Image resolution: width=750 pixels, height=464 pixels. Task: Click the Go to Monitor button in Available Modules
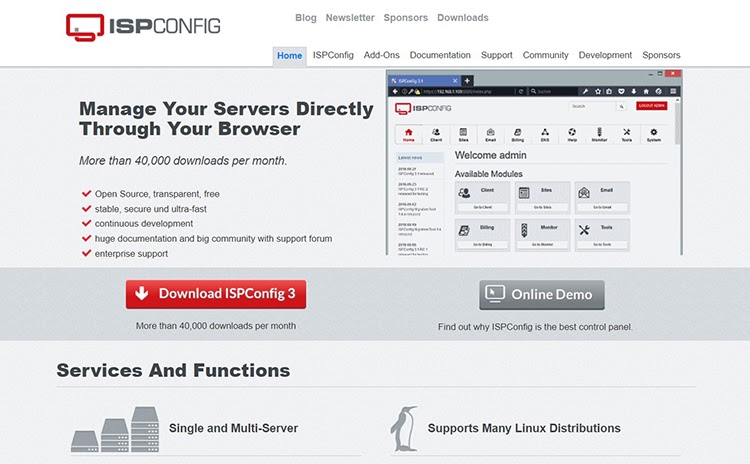542,244
